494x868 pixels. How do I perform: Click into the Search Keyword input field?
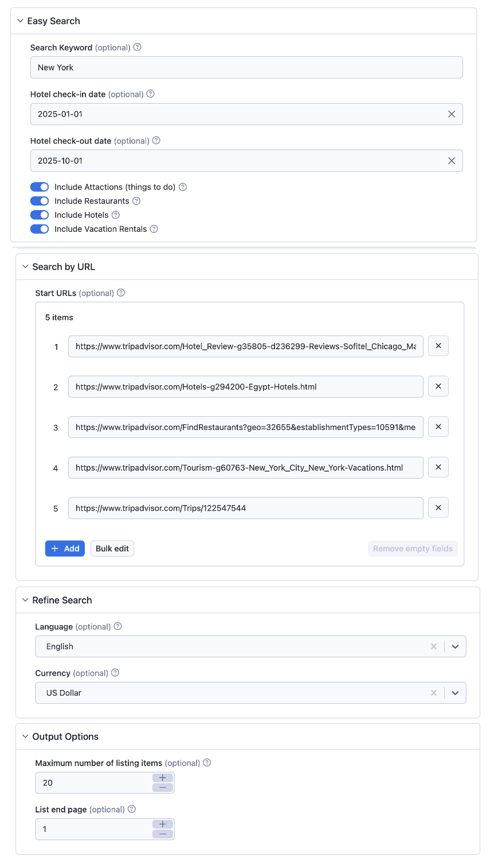pyautogui.click(x=246, y=68)
